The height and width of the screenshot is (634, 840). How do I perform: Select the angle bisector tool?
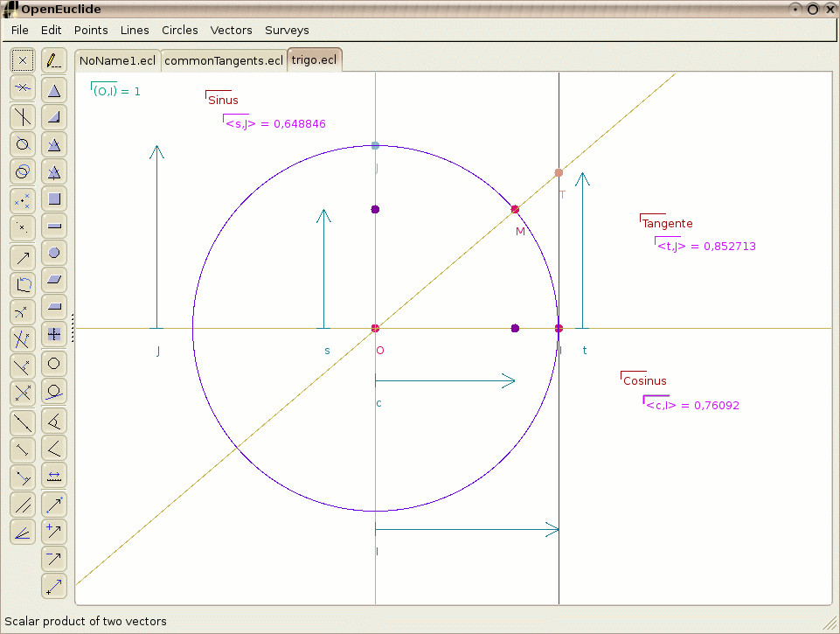coord(23,533)
